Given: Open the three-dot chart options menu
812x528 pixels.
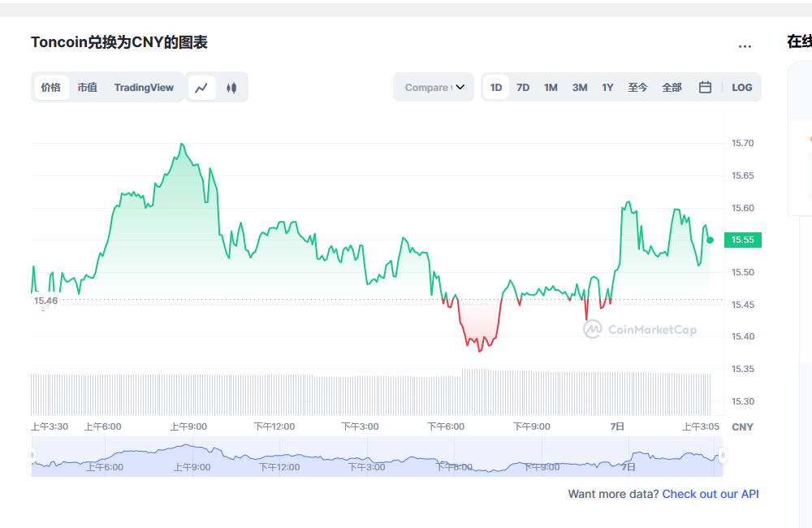Looking at the screenshot, I should (745, 46).
